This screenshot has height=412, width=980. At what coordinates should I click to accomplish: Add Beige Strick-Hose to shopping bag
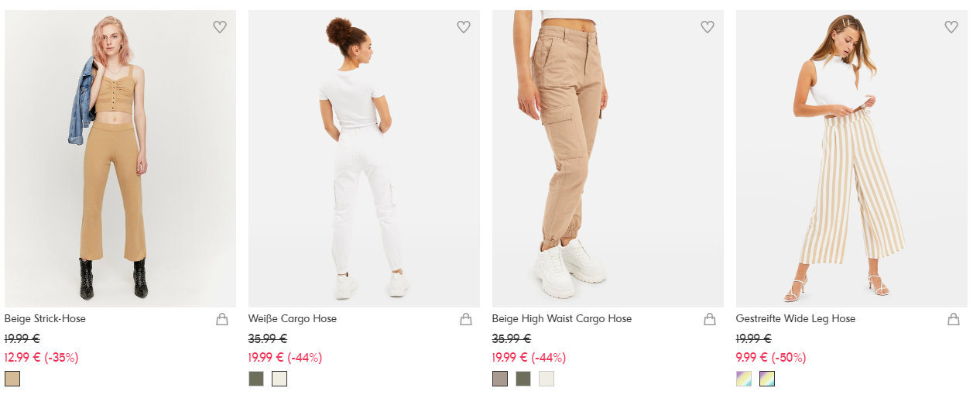(222, 319)
